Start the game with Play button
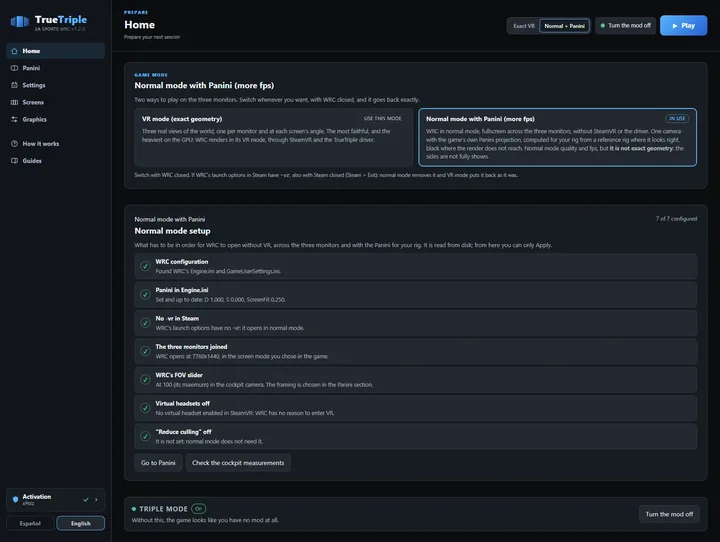Viewport: 720px width, 542px height. coord(683,26)
